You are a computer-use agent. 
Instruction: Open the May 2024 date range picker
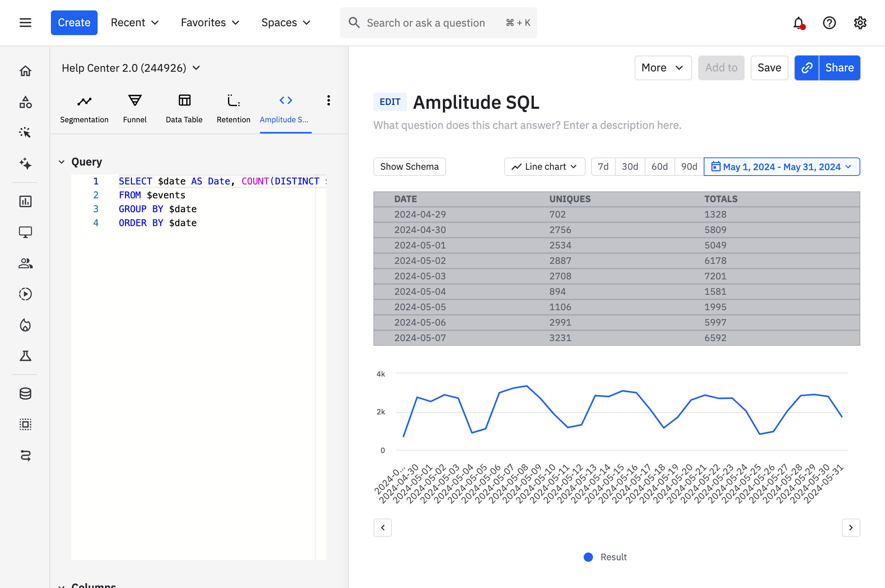click(x=782, y=167)
